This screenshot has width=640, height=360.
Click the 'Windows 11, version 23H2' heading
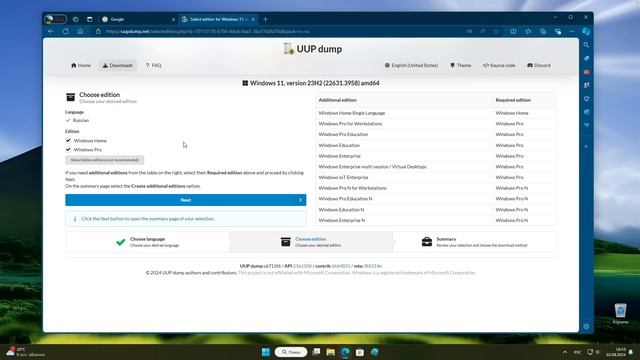(311, 83)
